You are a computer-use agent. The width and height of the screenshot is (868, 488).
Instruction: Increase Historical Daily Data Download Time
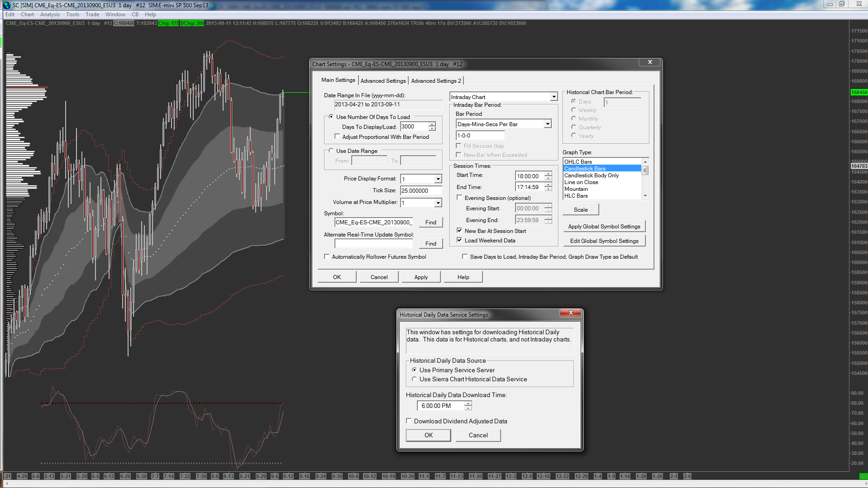pos(468,403)
